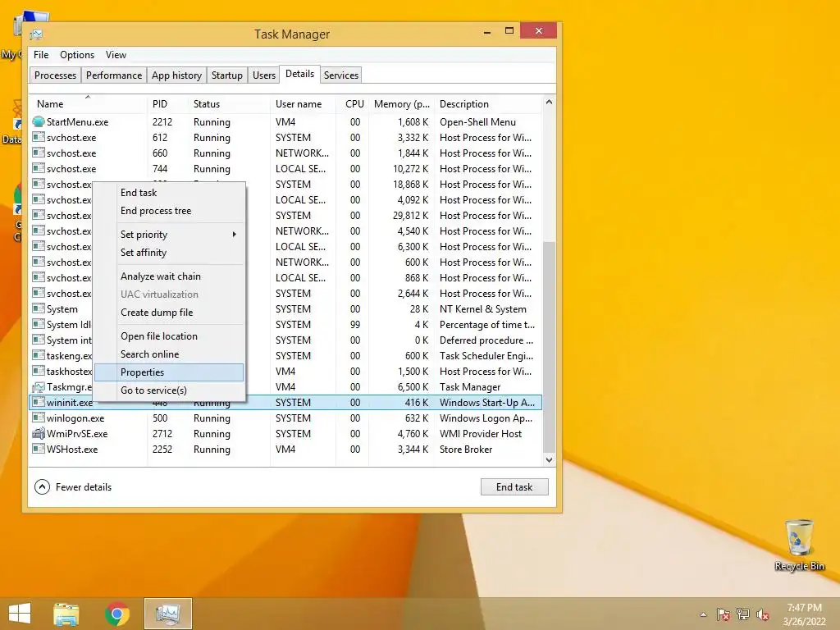Sort by the User name column header
This screenshot has width=840, height=630.
coord(304,104)
